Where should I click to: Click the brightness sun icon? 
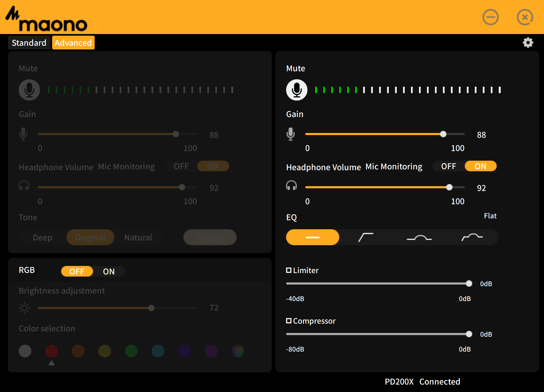click(x=24, y=308)
